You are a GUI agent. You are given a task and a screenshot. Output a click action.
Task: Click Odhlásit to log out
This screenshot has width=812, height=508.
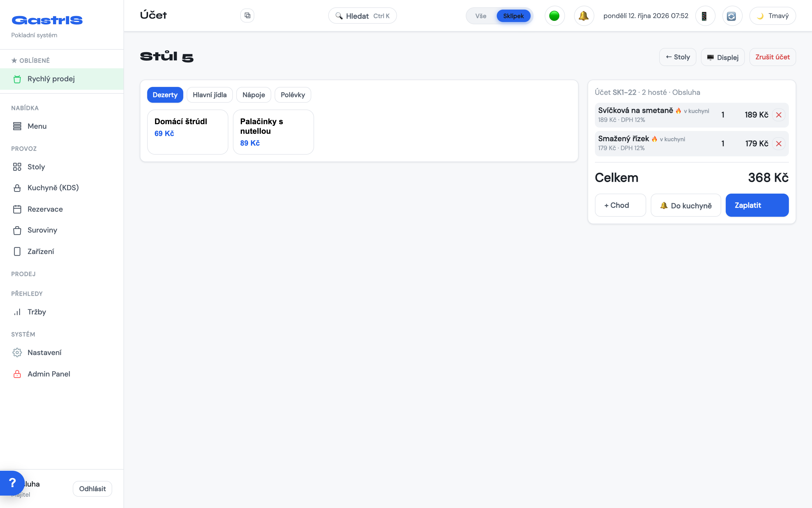(92, 489)
